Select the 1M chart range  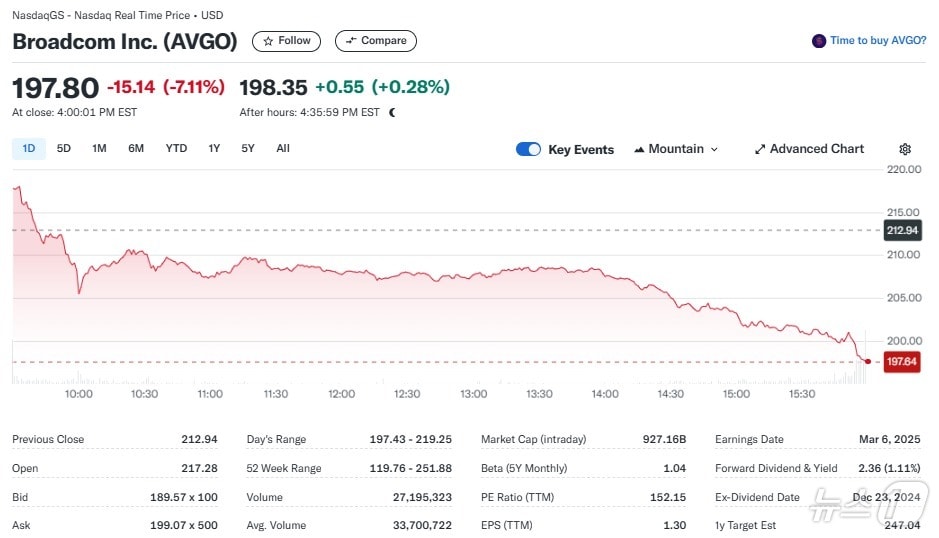(99, 148)
